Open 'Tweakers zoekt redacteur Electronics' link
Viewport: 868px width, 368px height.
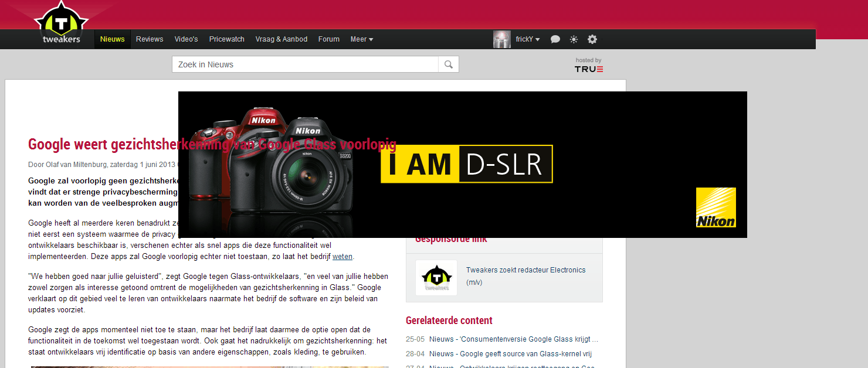[x=526, y=276]
